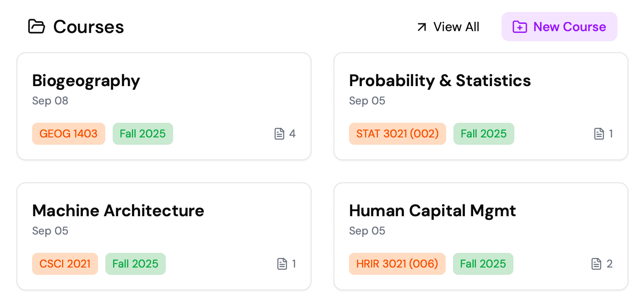The height and width of the screenshot is (306, 644).
Task: Click the document icon on Biogeography card
Action: 279,134
